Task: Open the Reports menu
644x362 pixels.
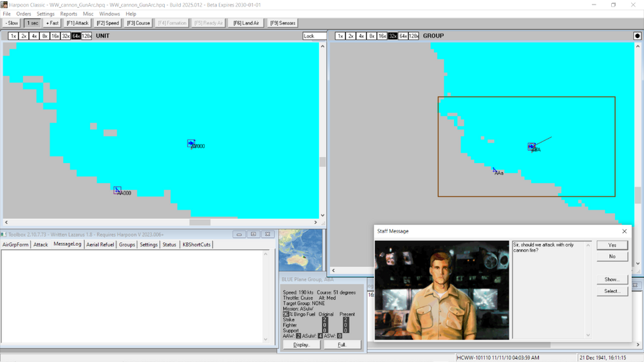Action: coord(68,14)
